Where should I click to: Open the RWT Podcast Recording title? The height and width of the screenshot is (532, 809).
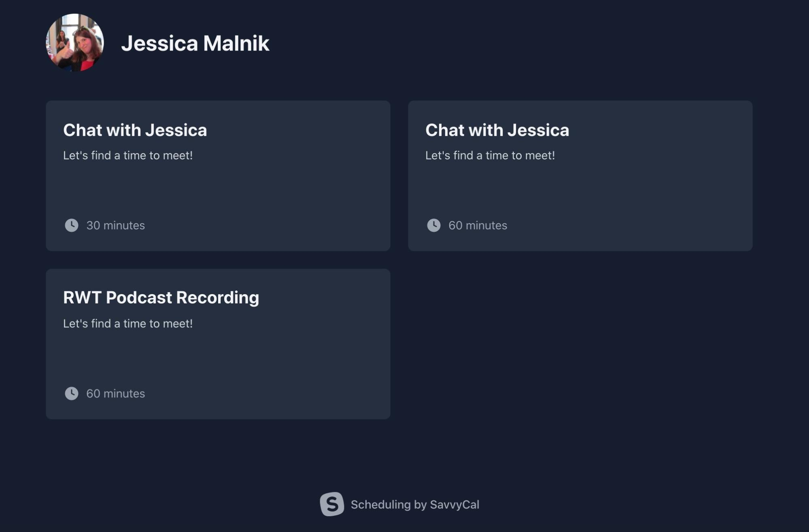click(x=161, y=298)
